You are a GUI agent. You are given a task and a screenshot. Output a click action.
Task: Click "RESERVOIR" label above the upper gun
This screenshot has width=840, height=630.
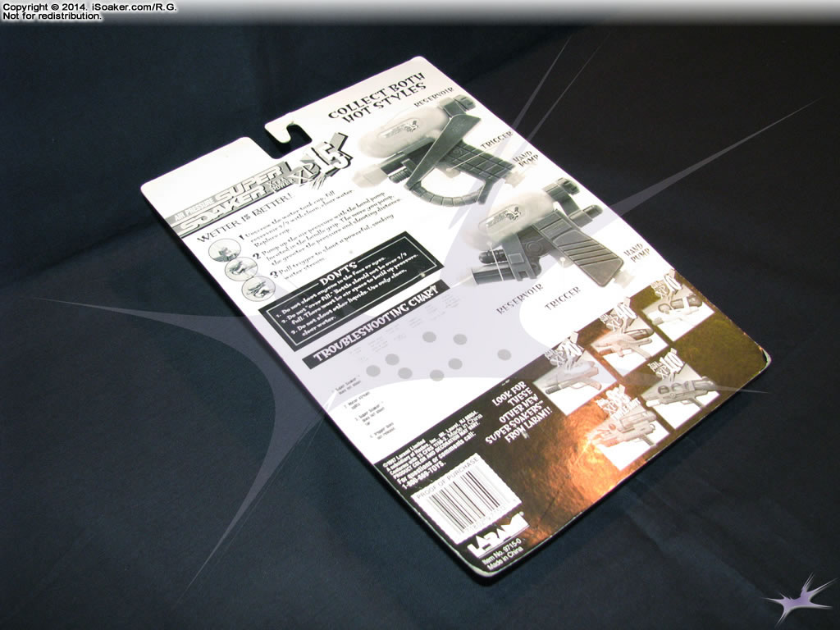(x=434, y=97)
